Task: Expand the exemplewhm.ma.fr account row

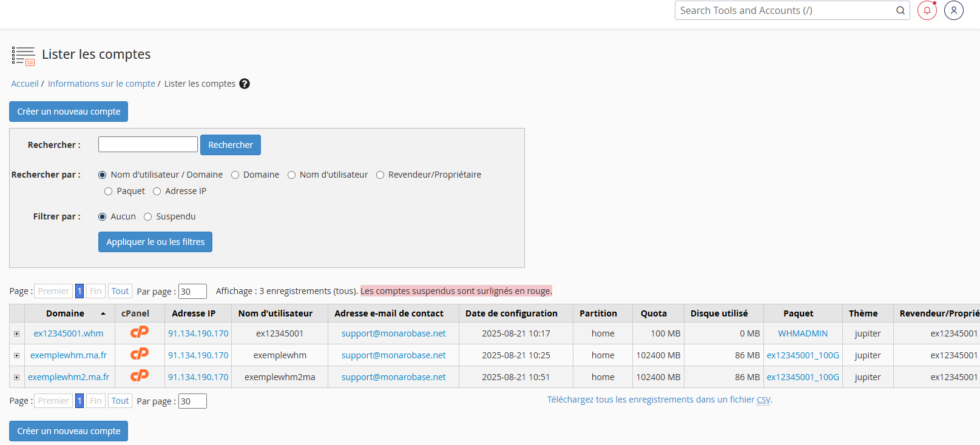Action: pyautogui.click(x=17, y=356)
